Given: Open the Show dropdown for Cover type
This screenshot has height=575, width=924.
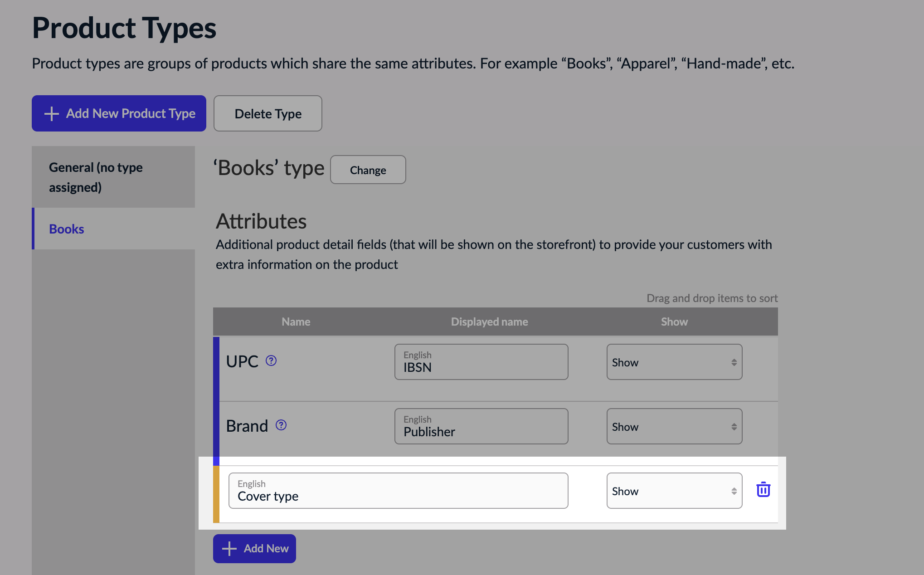Looking at the screenshot, I should [x=674, y=491].
